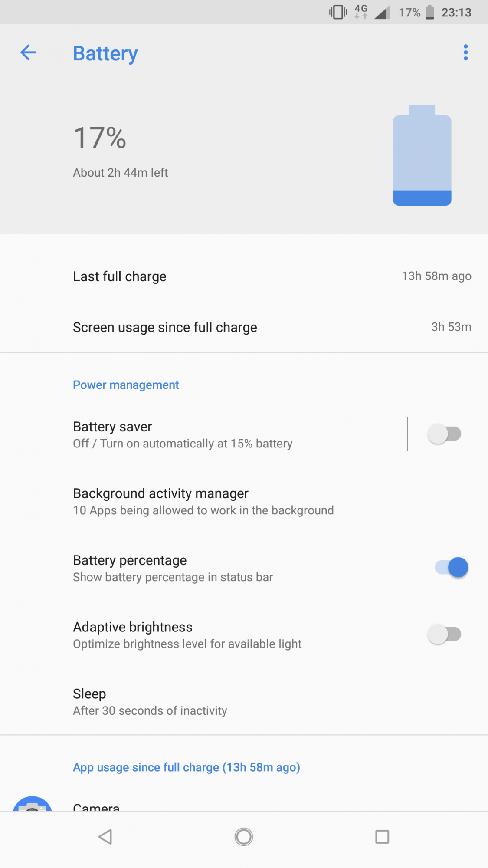Screen dimensions: 488x868
Task: Disable the Battery percentage switch
Action: coord(452,567)
